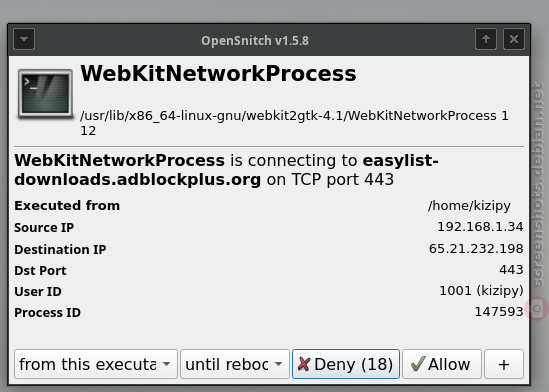Open the 'until reboot' duration dropdown
The height and width of the screenshot is (392, 549).
235,364
